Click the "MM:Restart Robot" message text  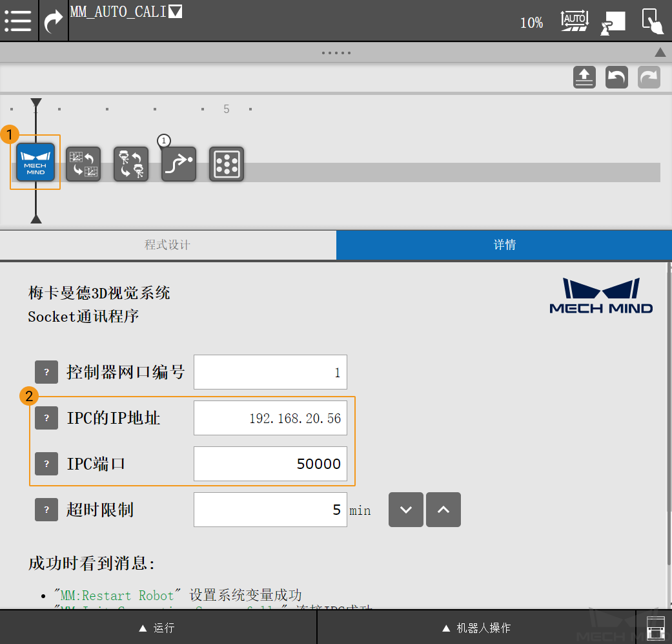[117, 596]
